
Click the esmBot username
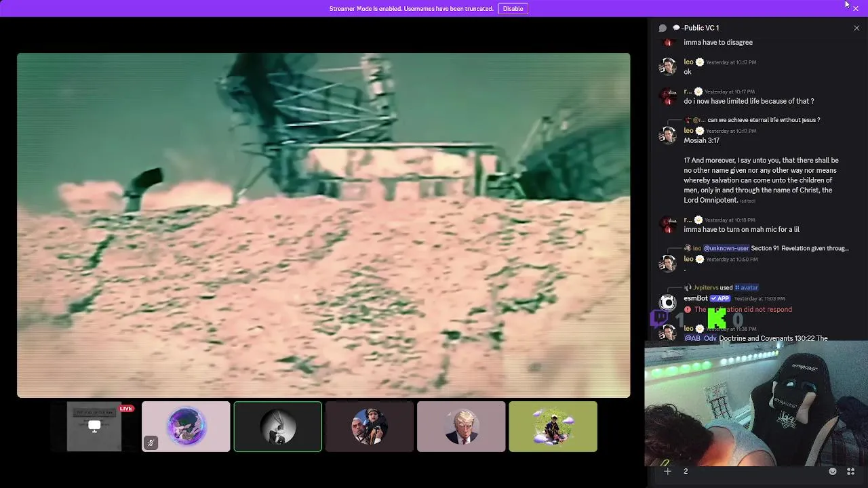696,298
